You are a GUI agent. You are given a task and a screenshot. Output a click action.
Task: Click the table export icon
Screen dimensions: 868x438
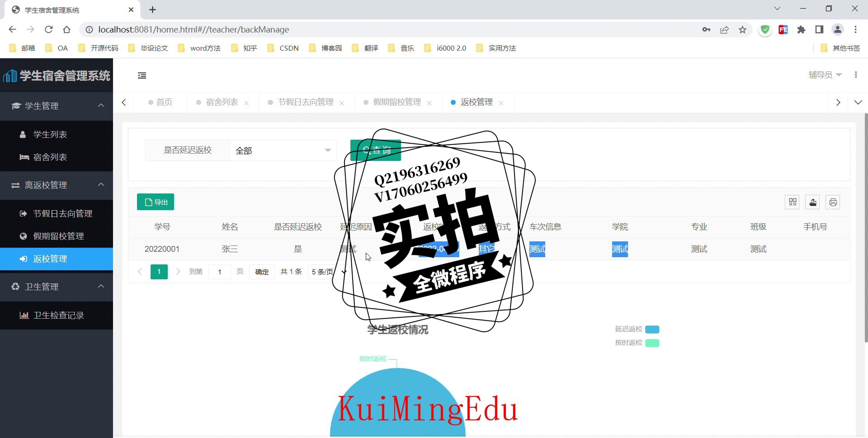coord(813,202)
